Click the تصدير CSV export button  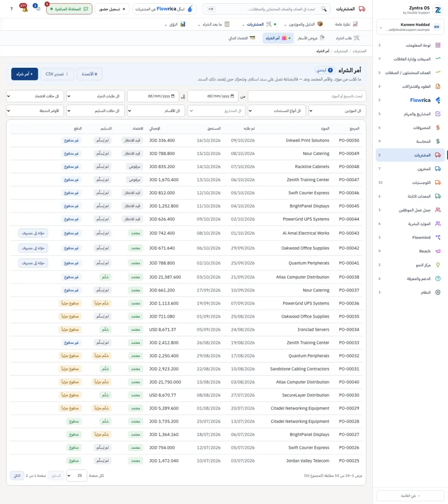tap(57, 74)
